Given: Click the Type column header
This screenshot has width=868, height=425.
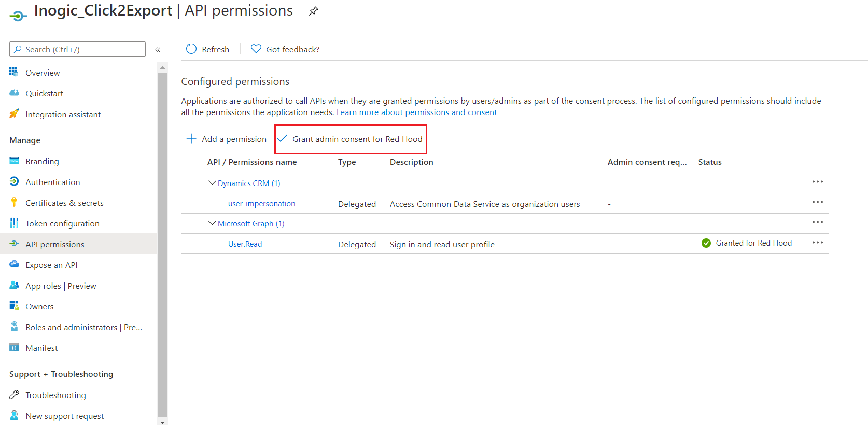Looking at the screenshot, I should click(347, 162).
